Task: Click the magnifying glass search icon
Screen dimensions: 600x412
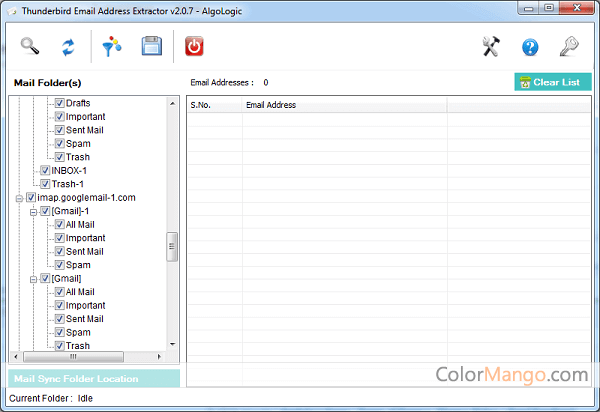Action: click(30, 47)
